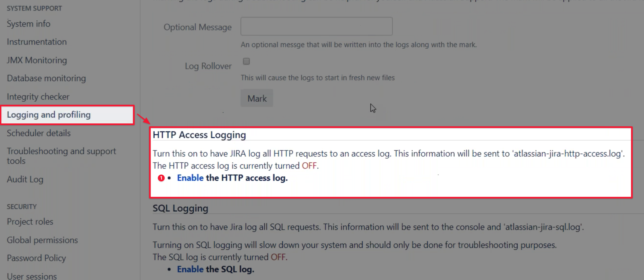Focus the Optional Message field
Viewport: 644px width, 280px height.
(316, 26)
